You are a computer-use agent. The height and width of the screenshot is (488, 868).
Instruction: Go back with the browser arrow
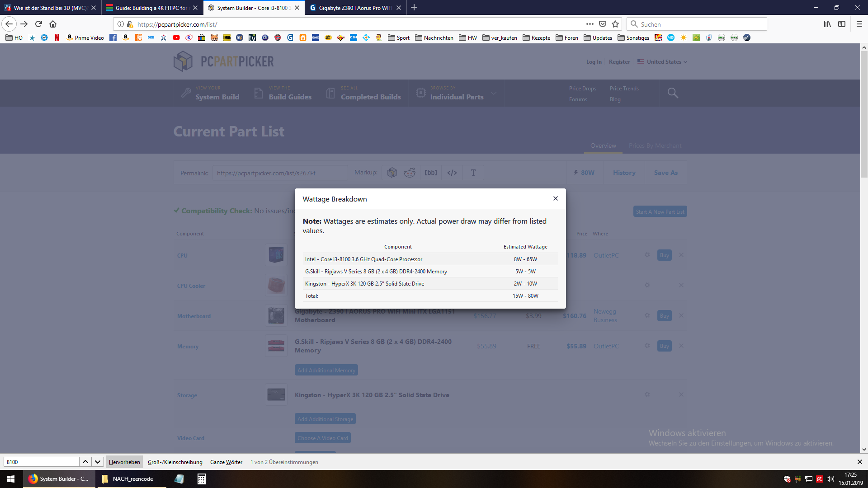coord(9,24)
